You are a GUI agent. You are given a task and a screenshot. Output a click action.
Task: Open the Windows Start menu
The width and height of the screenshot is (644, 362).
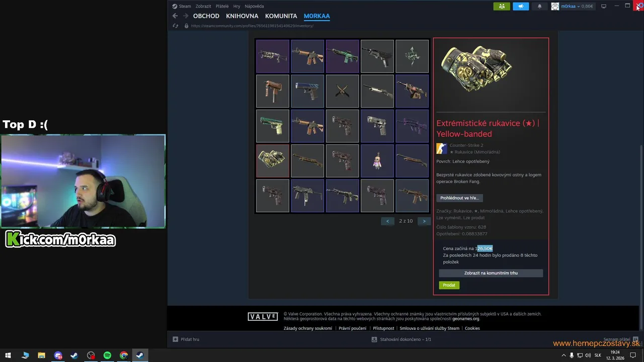click(x=8, y=355)
